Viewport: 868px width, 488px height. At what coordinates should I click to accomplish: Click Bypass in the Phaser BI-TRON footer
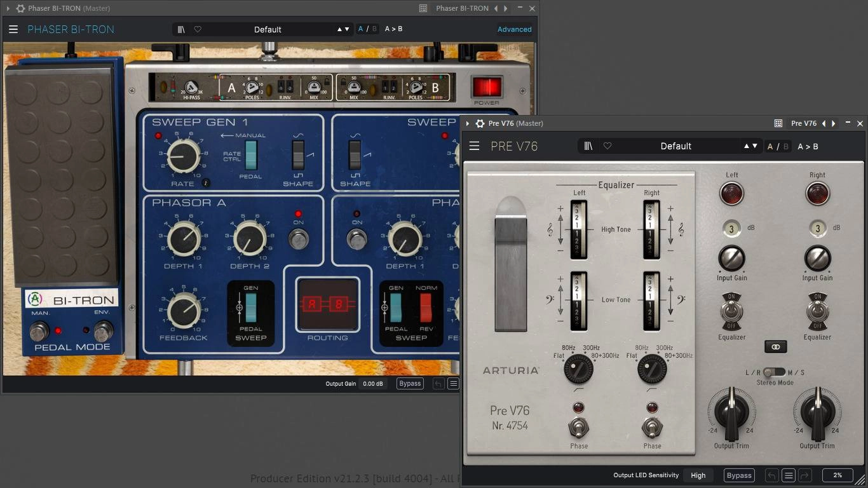(x=410, y=384)
